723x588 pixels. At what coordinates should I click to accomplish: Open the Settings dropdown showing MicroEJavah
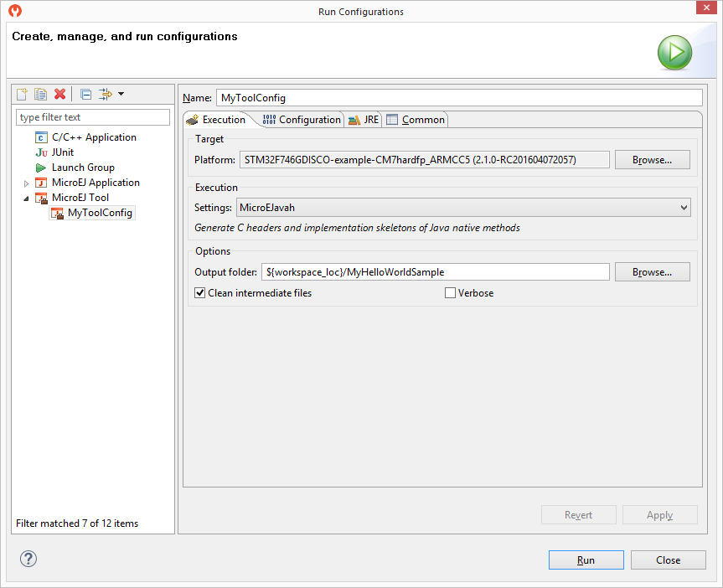[463, 207]
